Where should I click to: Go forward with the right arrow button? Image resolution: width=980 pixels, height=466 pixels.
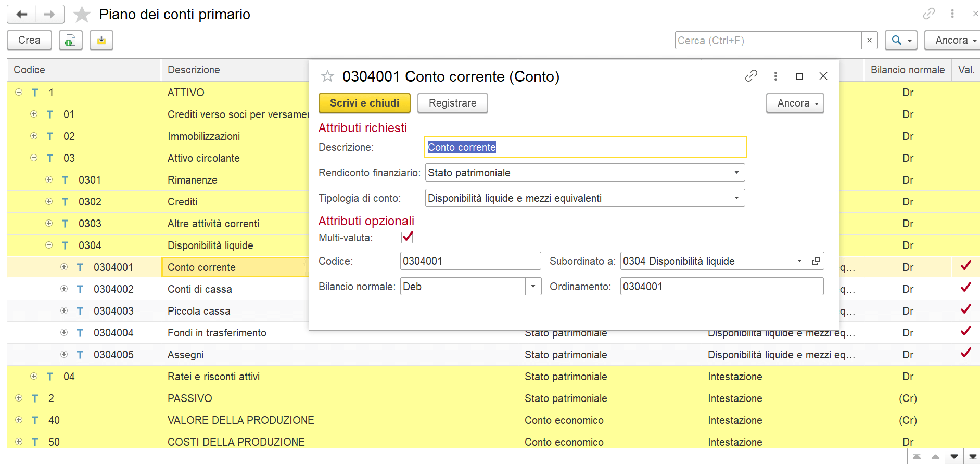click(x=50, y=14)
